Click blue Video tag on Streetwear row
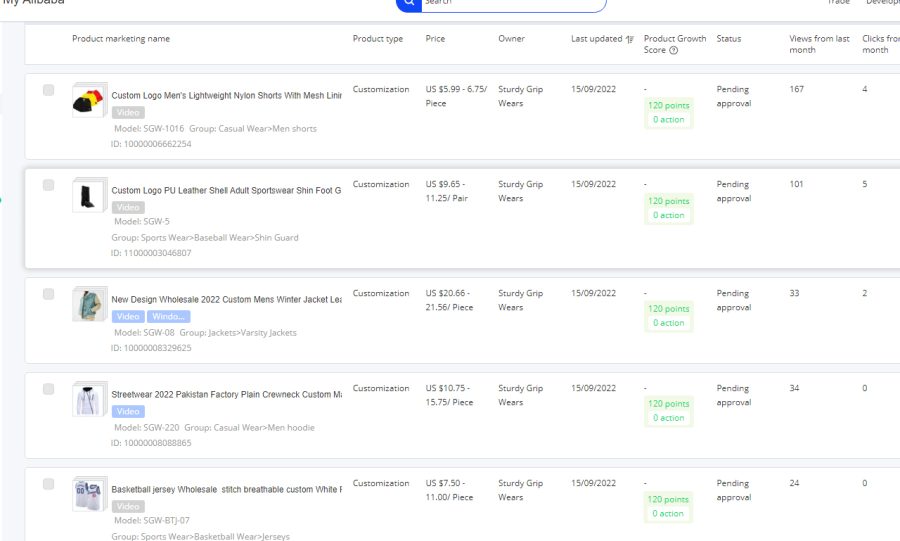Viewport: 900px width, 541px height. [x=128, y=411]
